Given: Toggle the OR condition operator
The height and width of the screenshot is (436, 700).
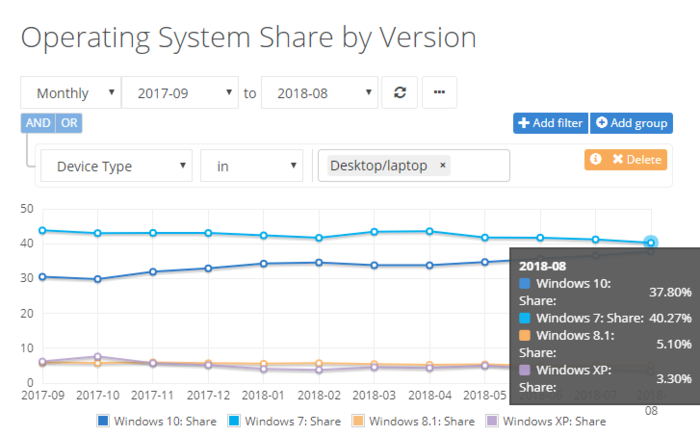Looking at the screenshot, I should coord(69,123).
